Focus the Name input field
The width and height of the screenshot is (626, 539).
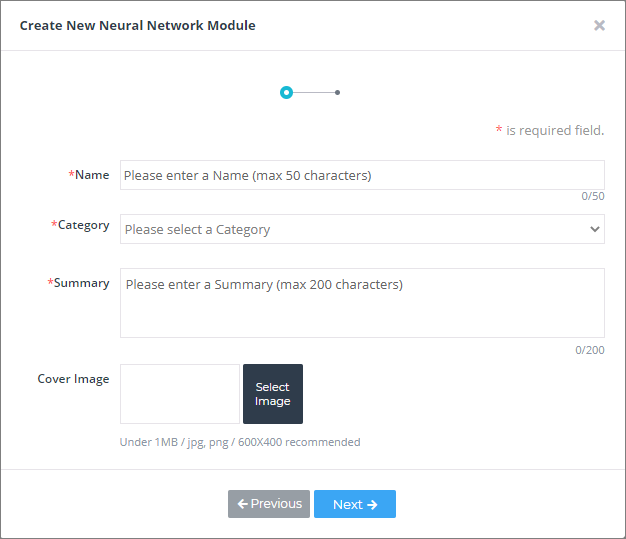[362, 175]
